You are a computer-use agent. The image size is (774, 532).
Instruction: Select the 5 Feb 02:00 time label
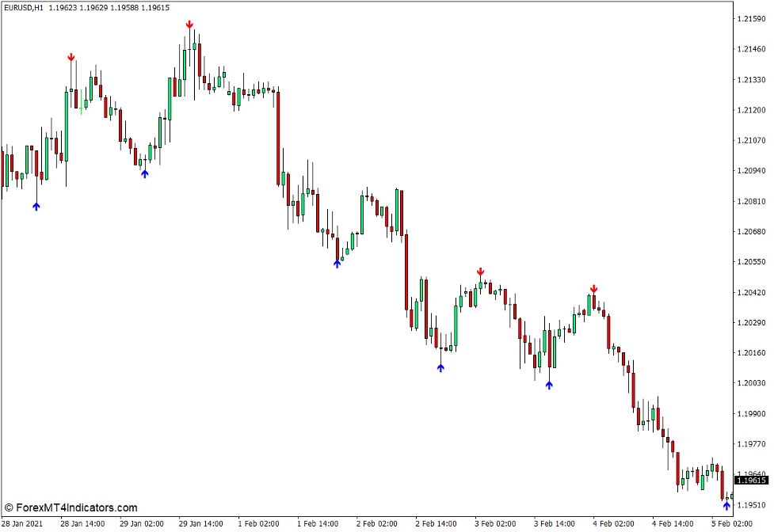(731, 523)
